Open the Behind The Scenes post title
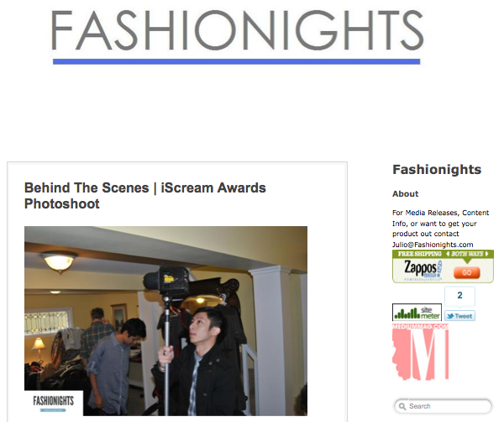 [145, 196]
